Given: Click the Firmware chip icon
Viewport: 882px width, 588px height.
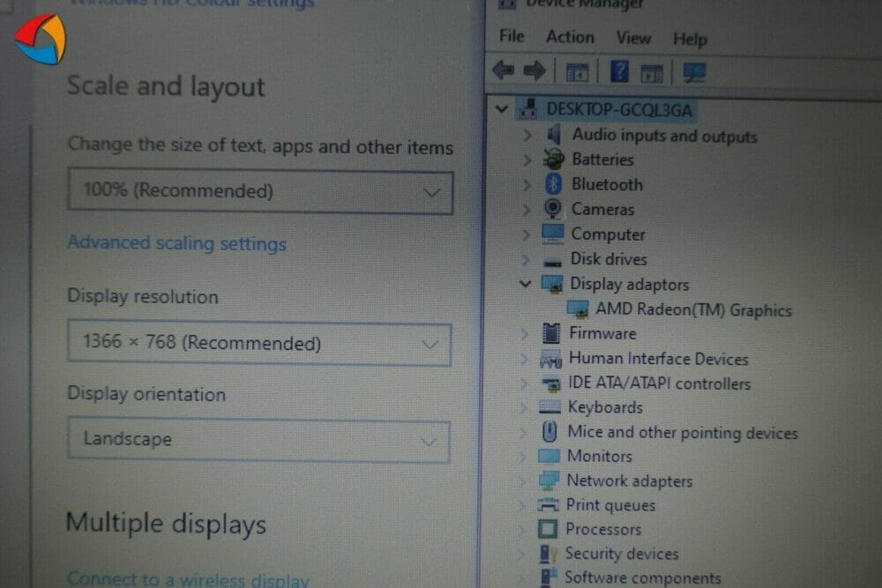Looking at the screenshot, I should pyautogui.click(x=550, y=333).
